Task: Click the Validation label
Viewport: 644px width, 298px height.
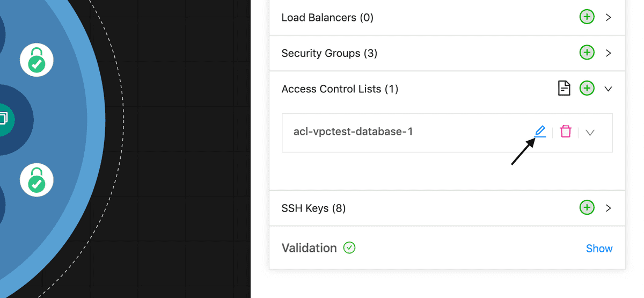Action: [309, 248]
